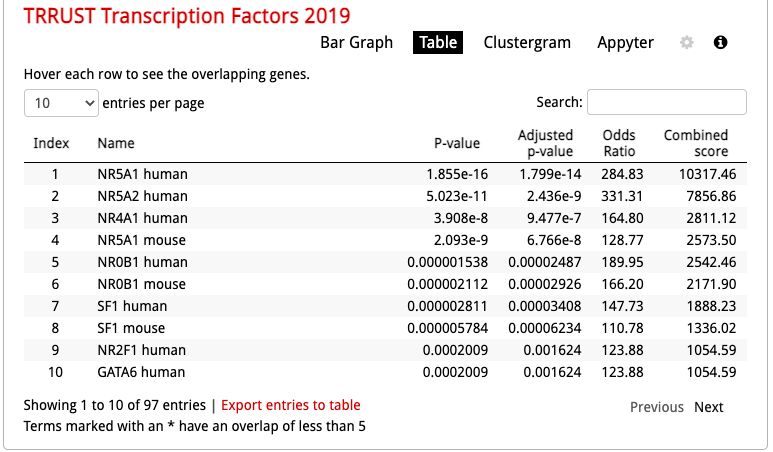The width and height of the screenshot is (773, 452).
Task: Click Export entries to table link
Action: click(x=291, y=405)
